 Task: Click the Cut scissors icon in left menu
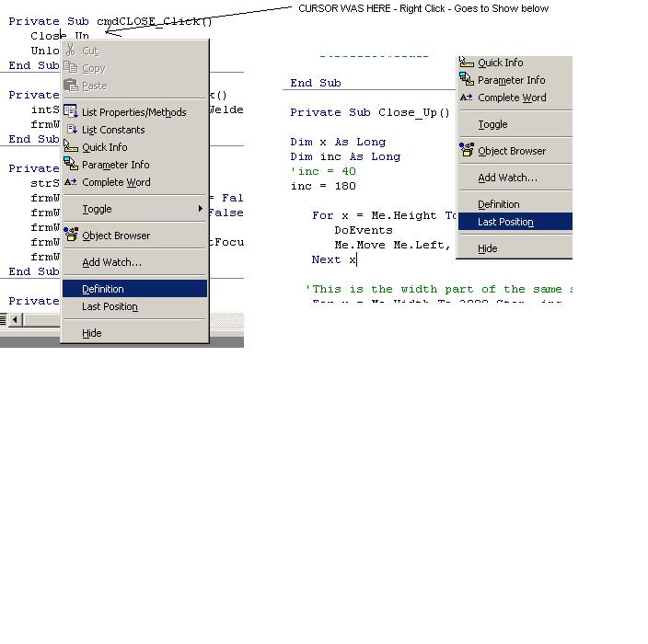pos(71,51)
